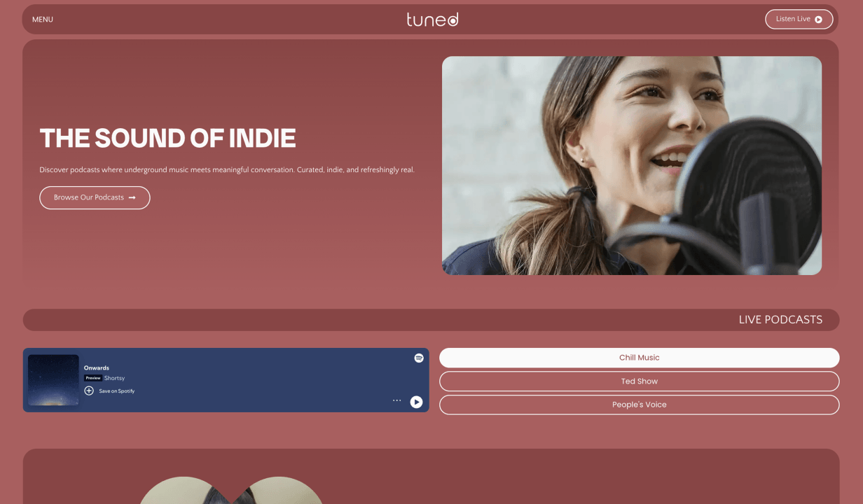Open the three-dot options in the Spotify player
Viewport: 863px width, 504px height.
pos(396,400)
